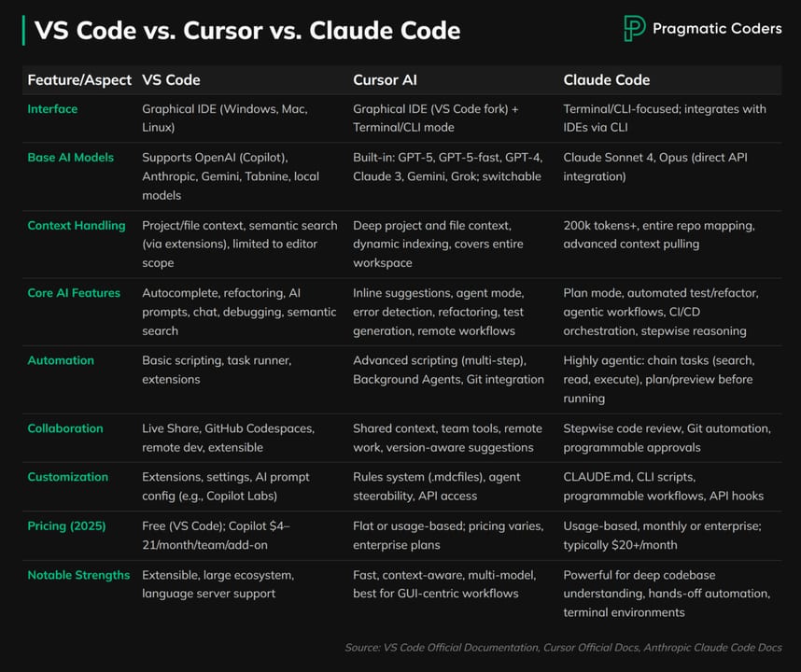Select the Pricing (2025) row label
Viewport: 801px width, 672px height.
coord(66,526)
